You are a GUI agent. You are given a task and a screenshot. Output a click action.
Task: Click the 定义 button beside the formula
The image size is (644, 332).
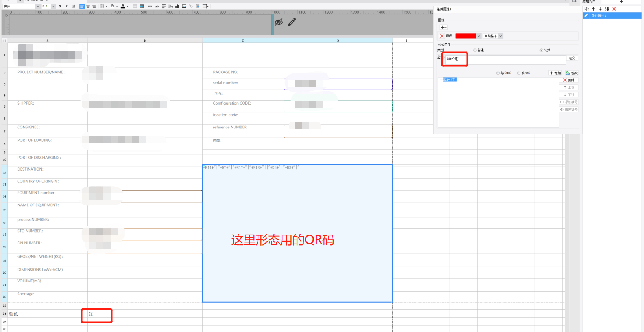tap(572, 58)
